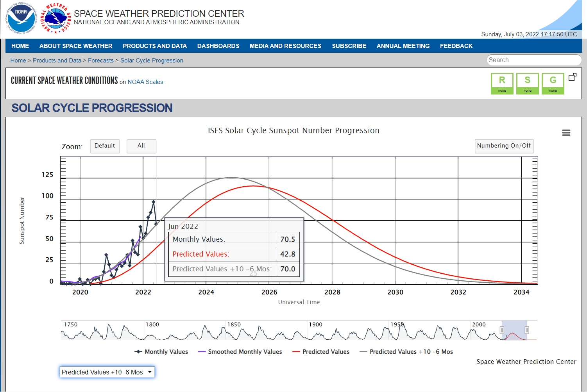The height and width of the screenshot is (392, 587).
Task: Follow the Forecasts breadcrumb link
Action: coord(101,61)
